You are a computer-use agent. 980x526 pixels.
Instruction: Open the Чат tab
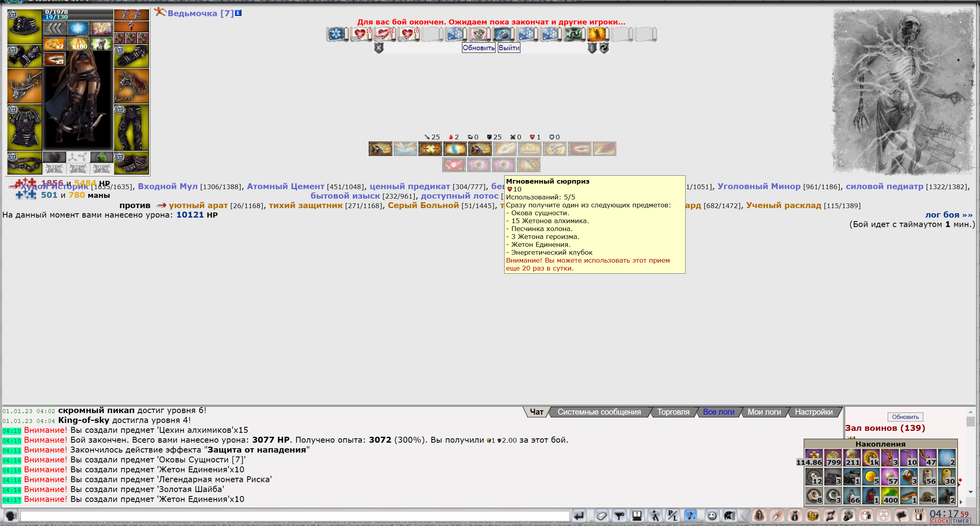[x=536, y=412]
